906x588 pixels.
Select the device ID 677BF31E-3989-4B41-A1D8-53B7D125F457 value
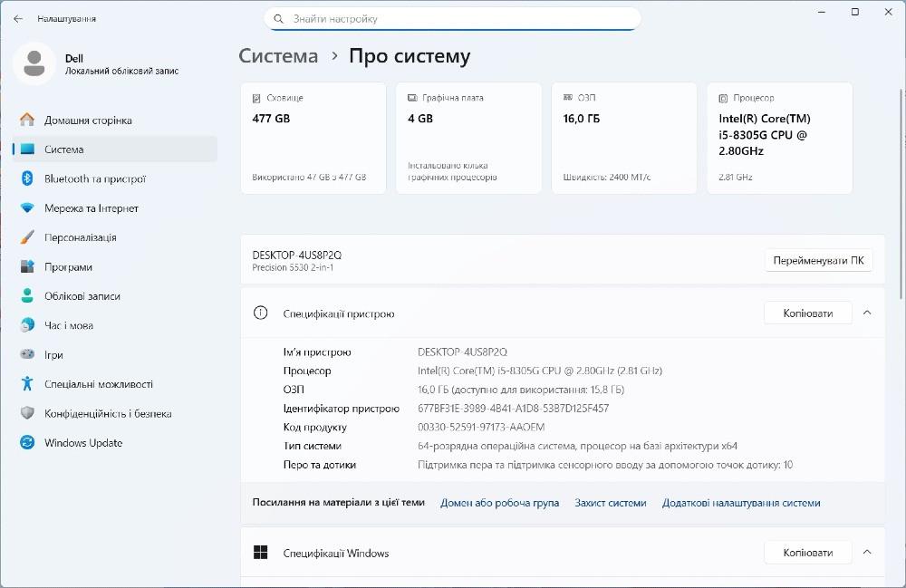pos(513,408)
